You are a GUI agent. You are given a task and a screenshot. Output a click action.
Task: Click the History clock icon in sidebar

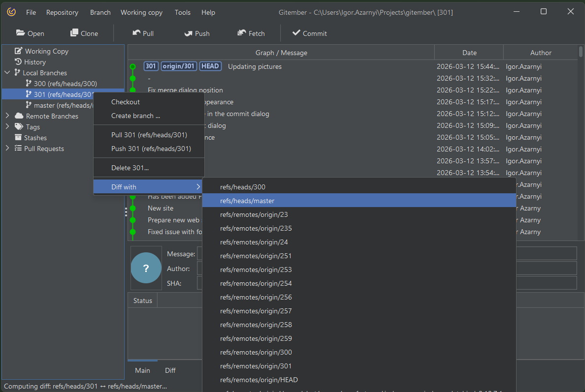coord(18,62)
